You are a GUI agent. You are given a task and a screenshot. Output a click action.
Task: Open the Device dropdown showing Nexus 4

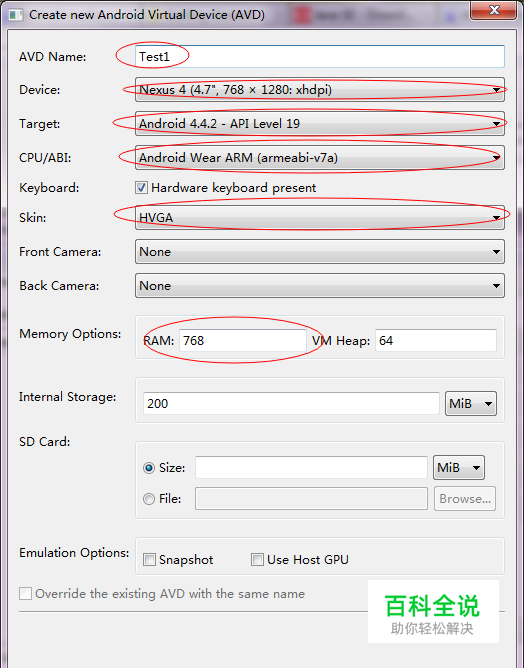coord(320,89)
